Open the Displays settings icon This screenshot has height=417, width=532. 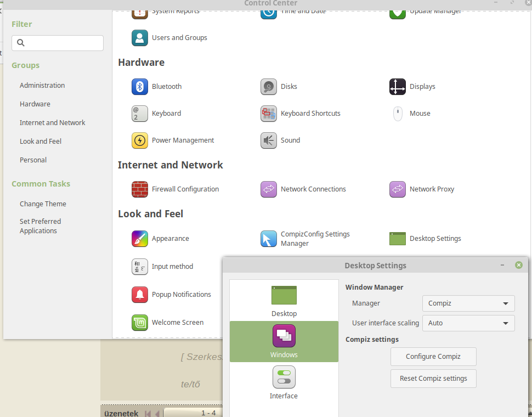(397, 87)
